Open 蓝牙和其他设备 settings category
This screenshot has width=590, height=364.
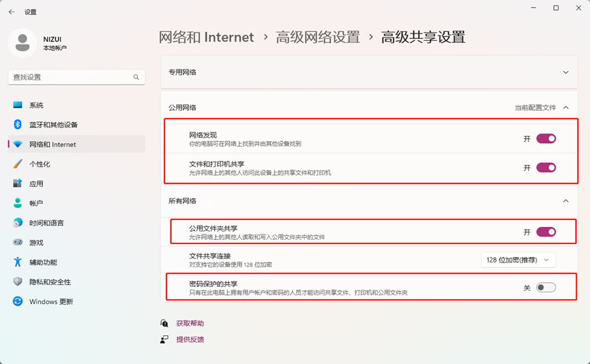(77, 125)
